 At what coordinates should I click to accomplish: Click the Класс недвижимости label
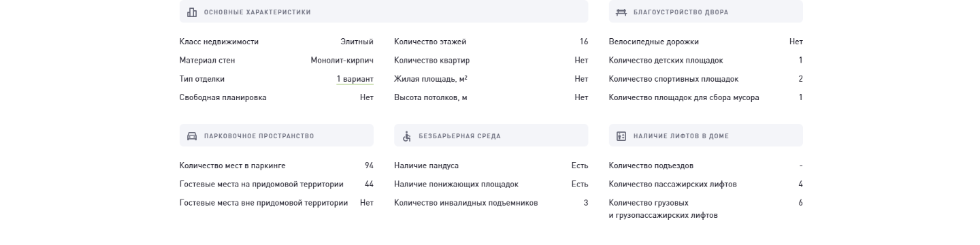219,42
